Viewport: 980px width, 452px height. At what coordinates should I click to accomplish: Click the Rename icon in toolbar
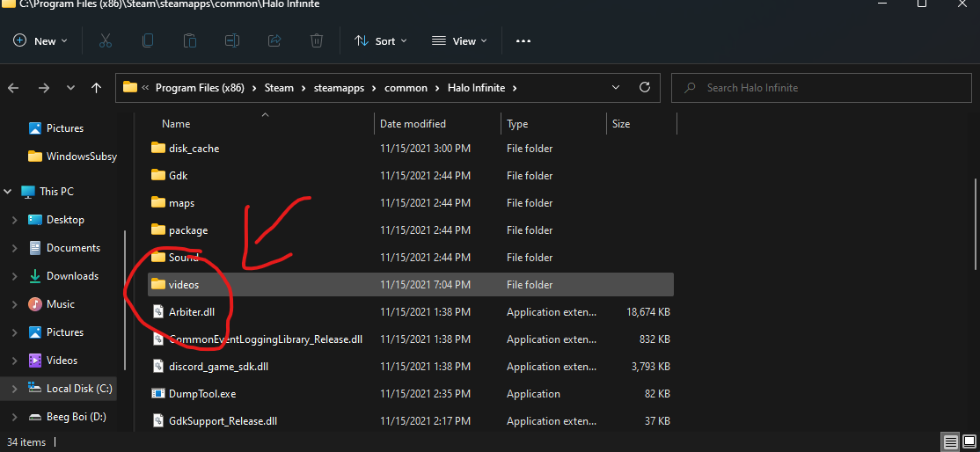[x=231, y=40]
